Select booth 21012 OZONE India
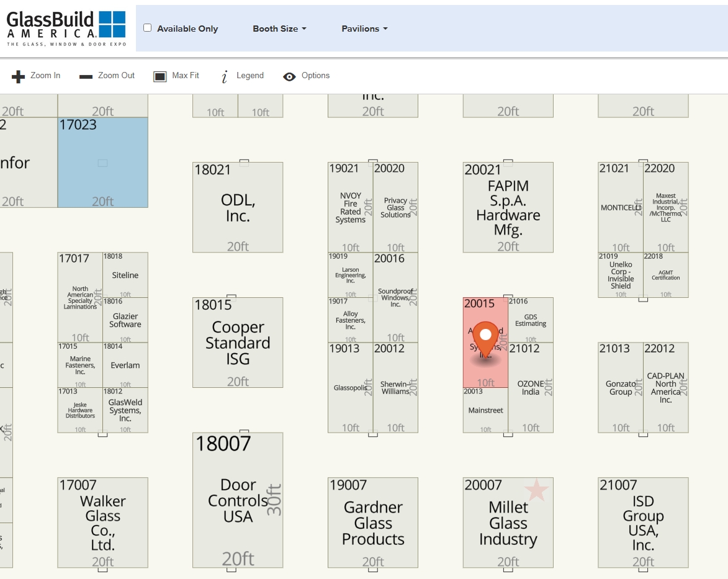Viewport: 728px width, 579px height. coord(531,388)
